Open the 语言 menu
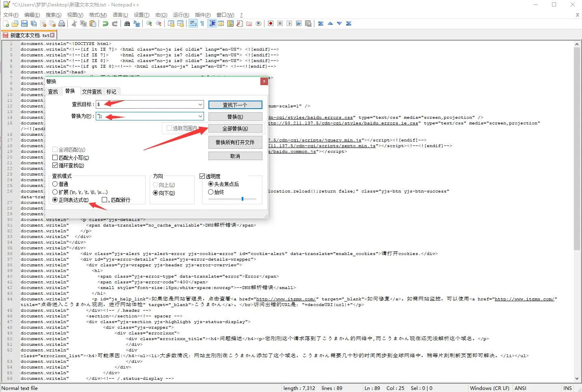This screenshot has height=392, width=582. point(120,15)
